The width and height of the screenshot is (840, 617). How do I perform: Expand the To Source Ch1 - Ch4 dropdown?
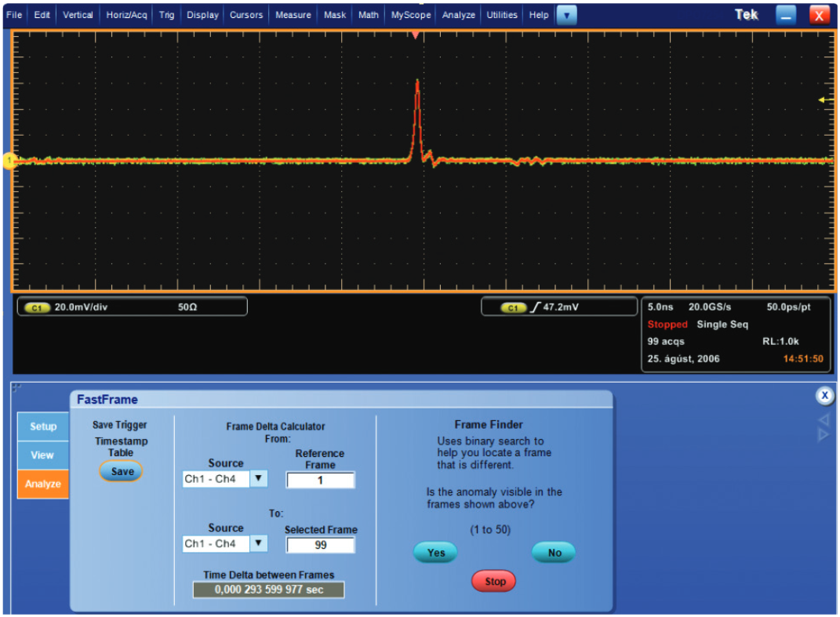coord(259,543)
